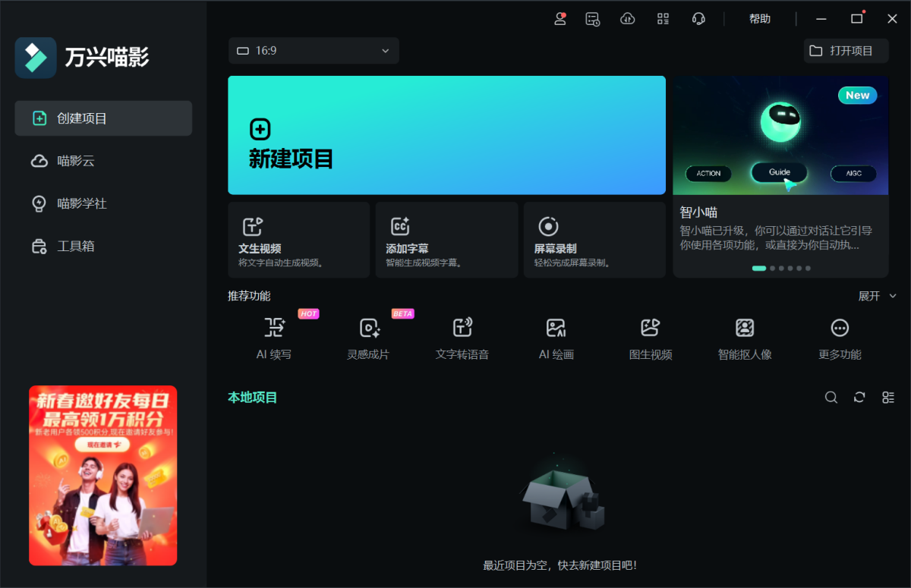This screenshot has height=588, width=911.
Task: Click the 新春邀好友 promotional banner
Action: [x=102, y=475]
